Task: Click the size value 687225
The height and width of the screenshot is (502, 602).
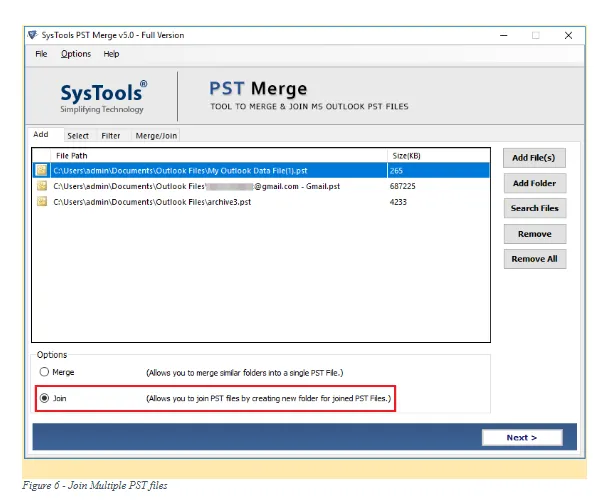Action: tap(402, 186)
